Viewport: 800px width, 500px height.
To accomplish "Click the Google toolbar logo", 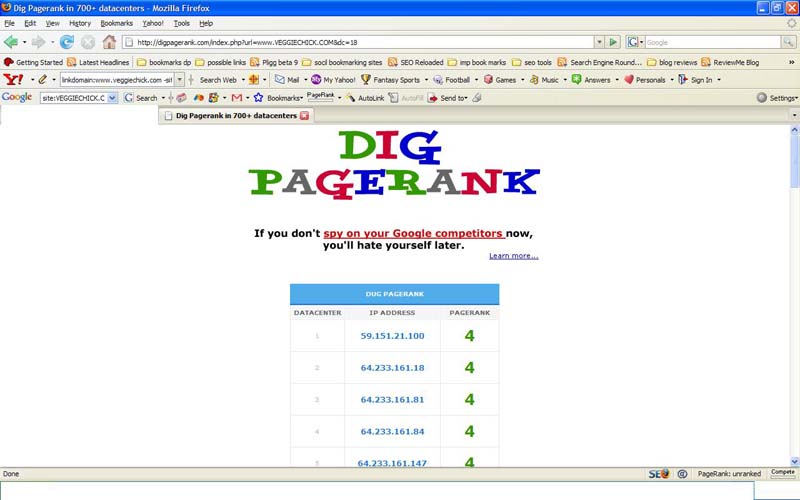I will [x=17, y=97].
